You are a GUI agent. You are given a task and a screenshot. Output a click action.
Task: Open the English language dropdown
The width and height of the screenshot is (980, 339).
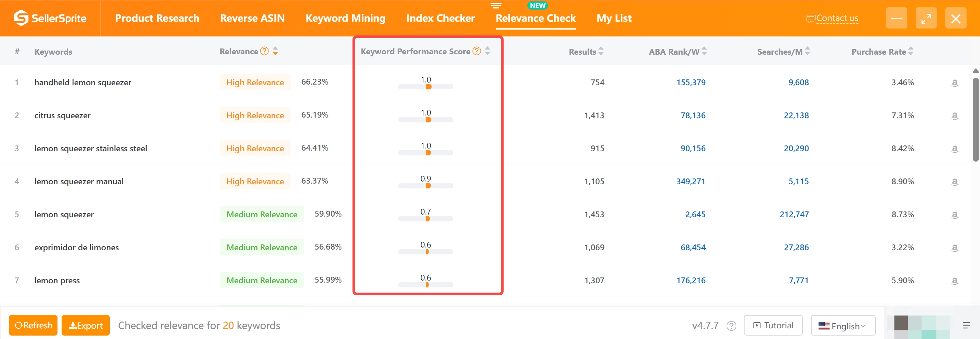[843, 326]
